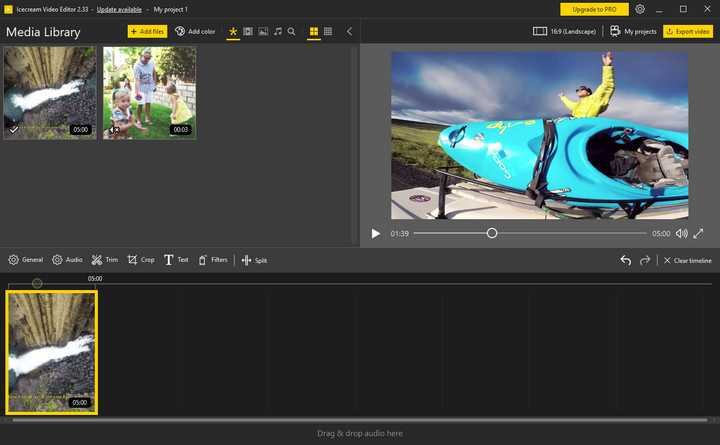Collapse the Media Library panel
The image size is (720, 445).
tap(349, 32)
